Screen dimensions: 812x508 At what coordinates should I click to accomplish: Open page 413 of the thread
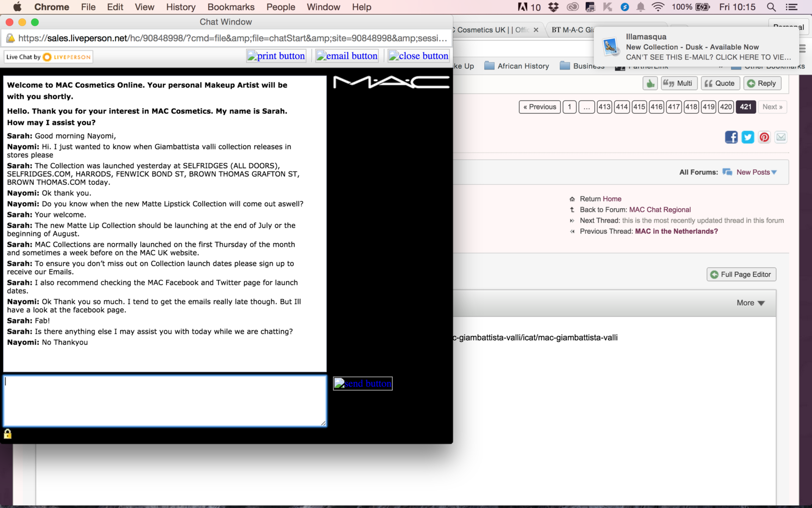click(x=604, y=107)
